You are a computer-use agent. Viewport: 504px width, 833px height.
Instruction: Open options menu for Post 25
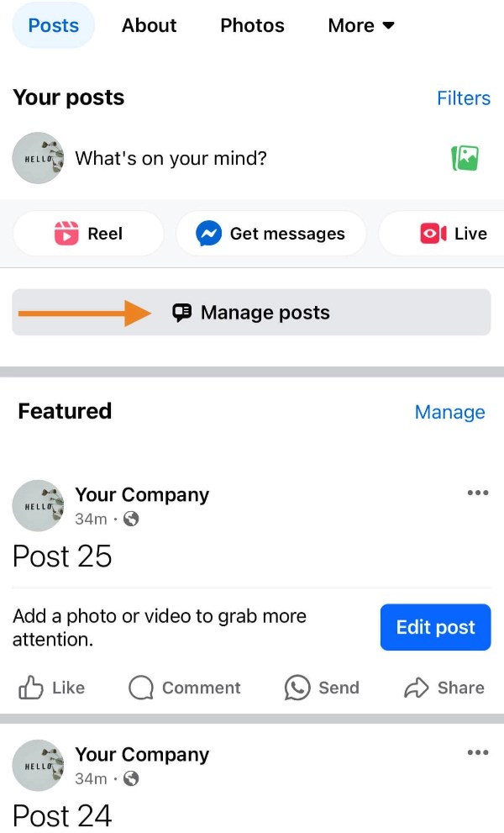[x=477, y=493]
